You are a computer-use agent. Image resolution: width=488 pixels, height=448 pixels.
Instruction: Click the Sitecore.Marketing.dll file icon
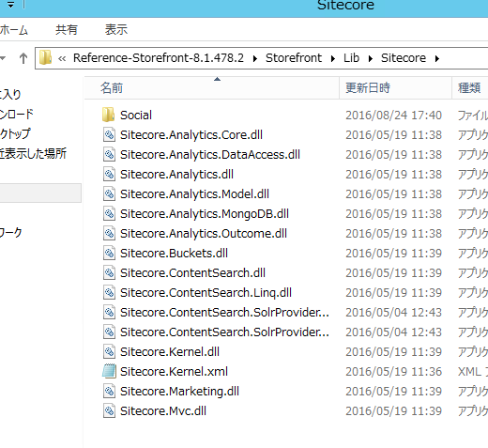tap(109, 392)
